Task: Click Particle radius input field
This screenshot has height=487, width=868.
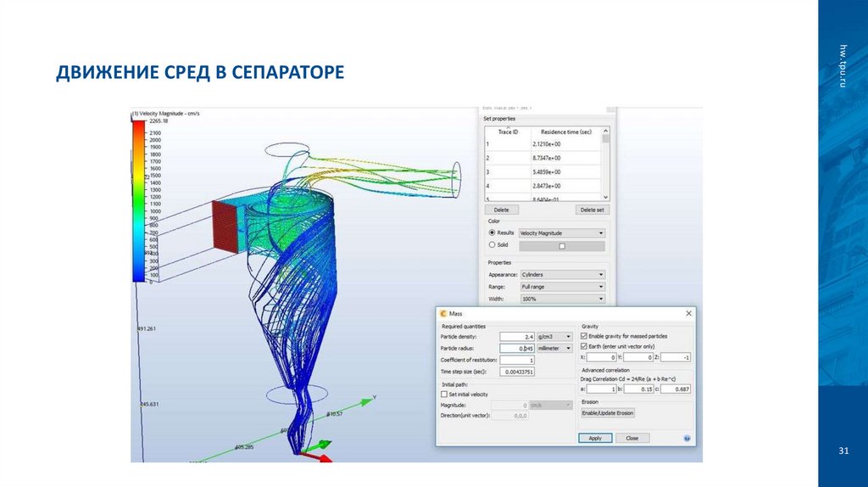Action: [517, 349]
